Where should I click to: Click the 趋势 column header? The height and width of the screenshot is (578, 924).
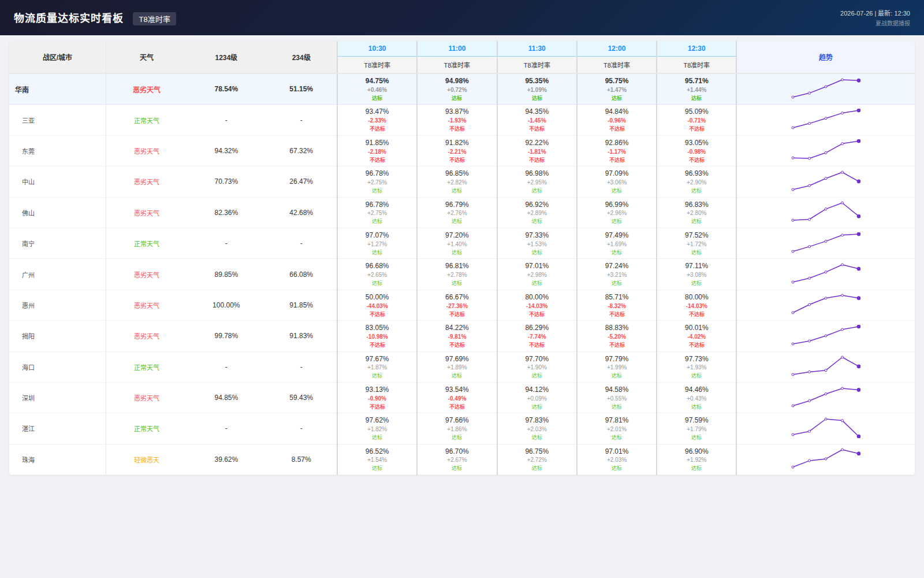coord(826,57)
